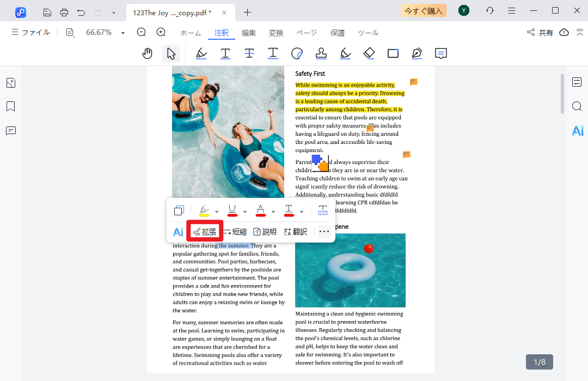
Task: Open the bookmarks panel in left sidebar
Action: pyautogui.click(x=11, y=106)
